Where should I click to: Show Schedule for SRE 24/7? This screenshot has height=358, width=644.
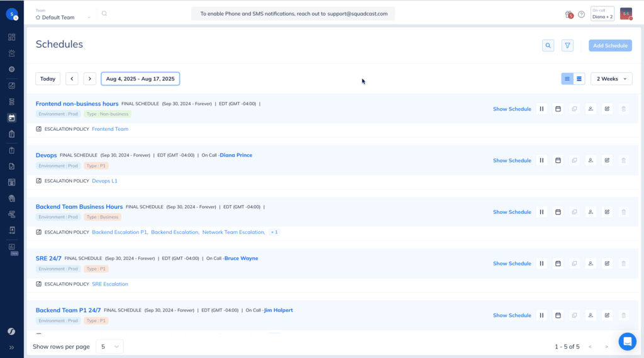click(512, 264)
